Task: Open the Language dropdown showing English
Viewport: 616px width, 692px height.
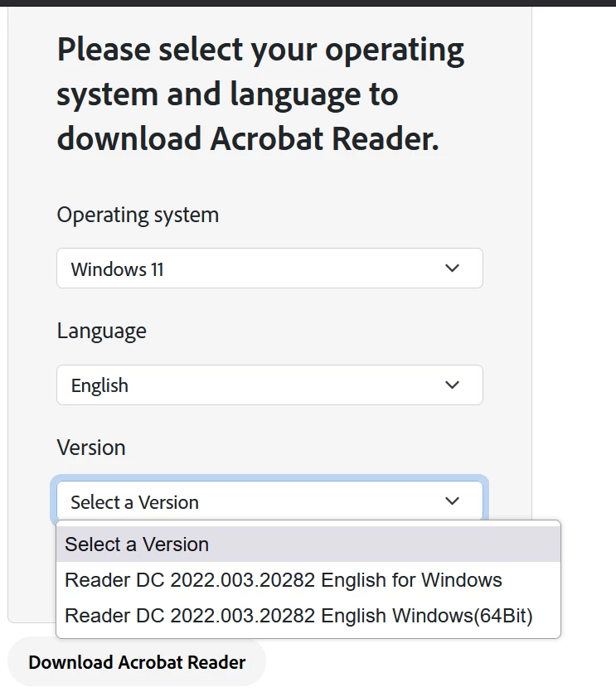Action: (269, 385)
